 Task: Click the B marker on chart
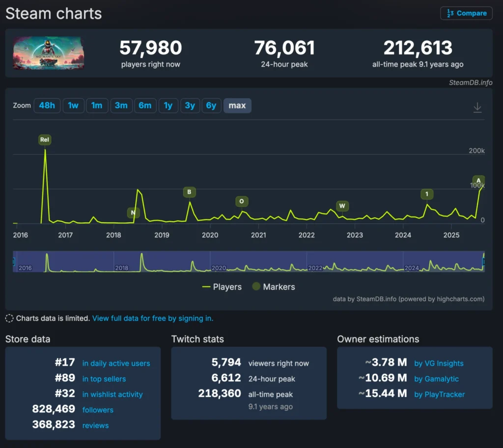pyautogui.click(x=189, y=192)
